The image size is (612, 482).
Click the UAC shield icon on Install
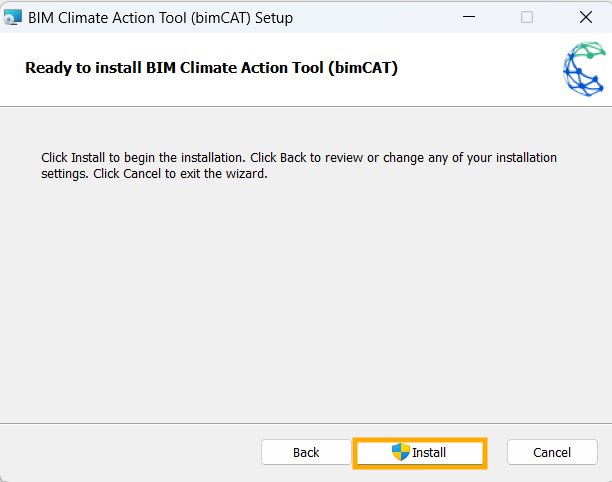click(400, 452)
